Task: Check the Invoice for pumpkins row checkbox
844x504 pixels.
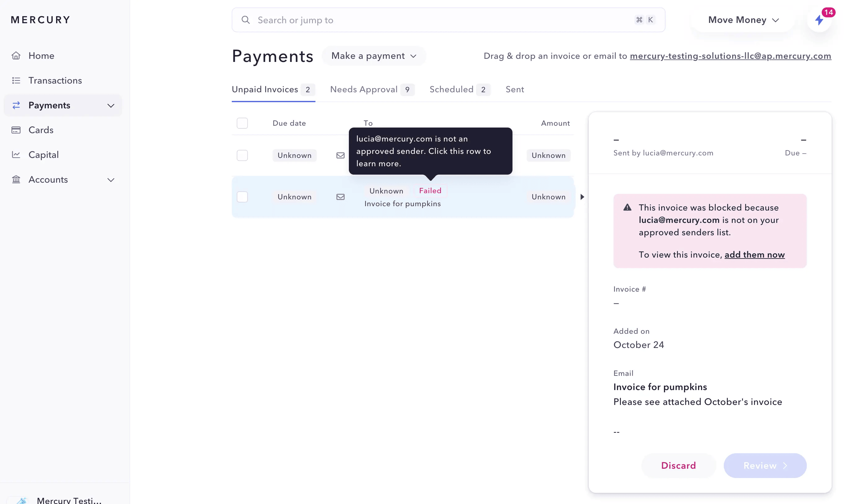Action: tap(242, 197)
